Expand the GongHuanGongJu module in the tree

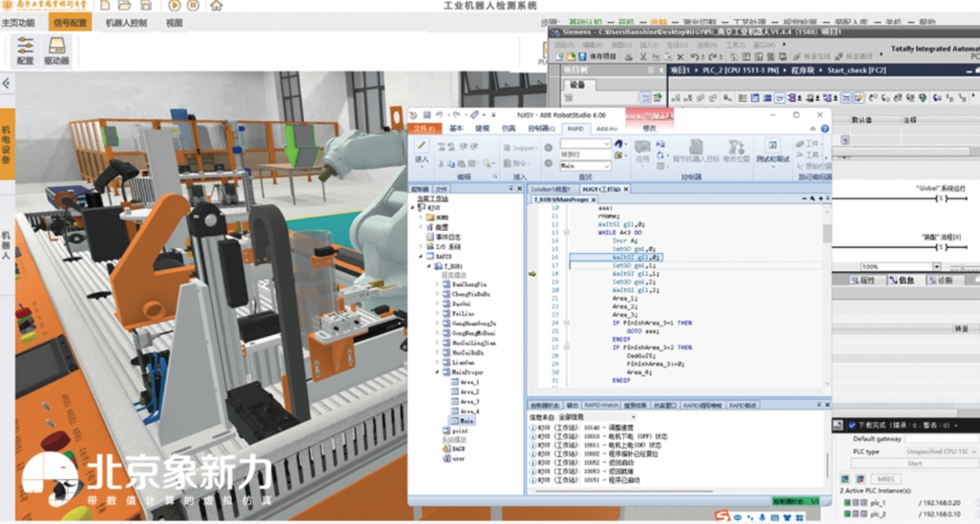point(438,324)
